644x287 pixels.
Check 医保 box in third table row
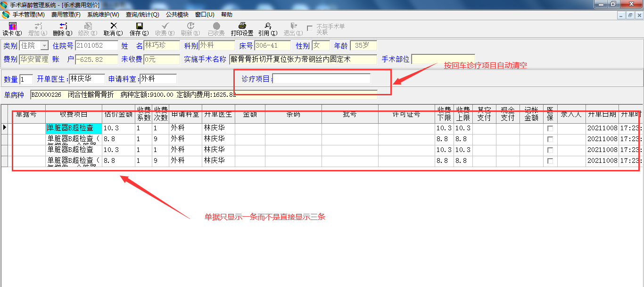coord(550,150)
